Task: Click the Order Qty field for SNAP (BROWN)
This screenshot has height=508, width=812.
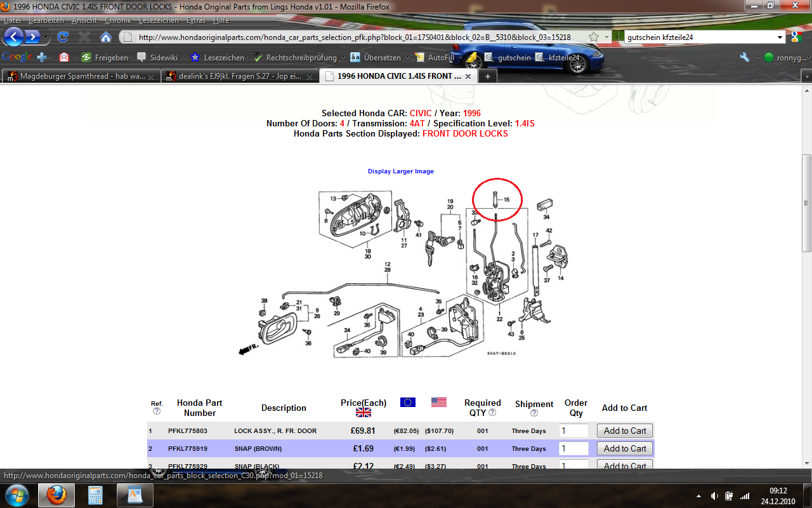Action: [x=573, y=448]
